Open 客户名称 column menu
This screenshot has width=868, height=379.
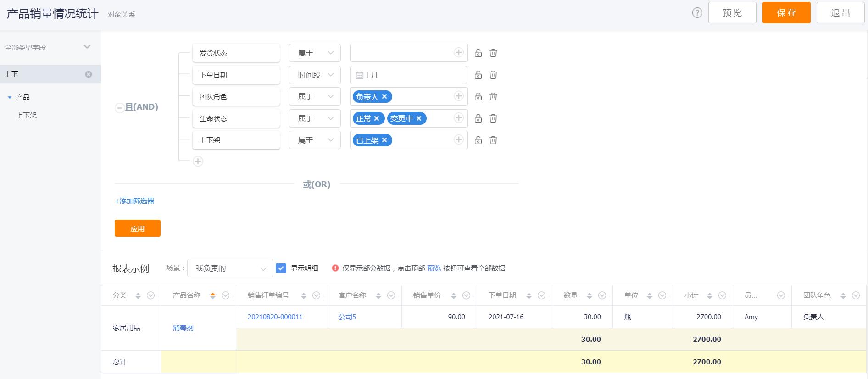pyautogui.click(x=391, y=295)
